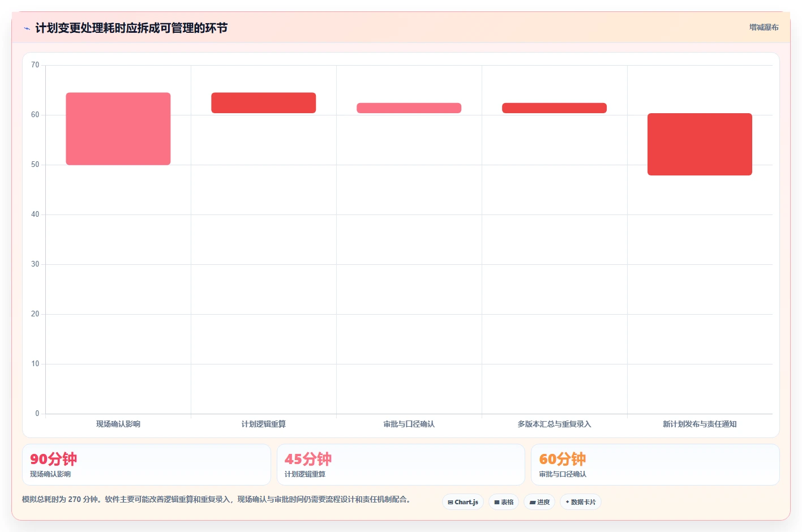The width and height of the screenshot is (802, 532).
Task: Click the 计划逻辑重算 waterfall bar
Action: 264,103
